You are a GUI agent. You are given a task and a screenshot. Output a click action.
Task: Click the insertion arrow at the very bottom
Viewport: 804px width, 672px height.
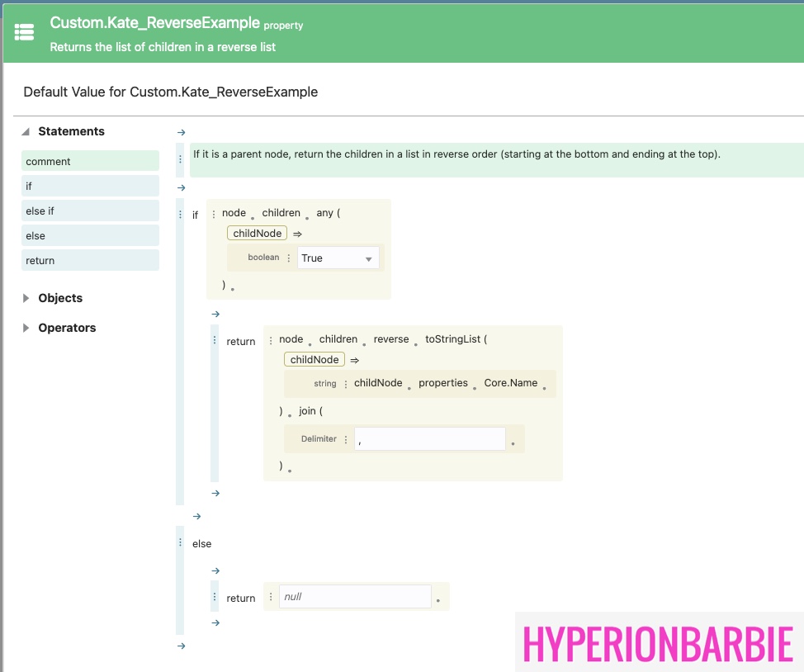pyautogui.click(x=182, y=646)
